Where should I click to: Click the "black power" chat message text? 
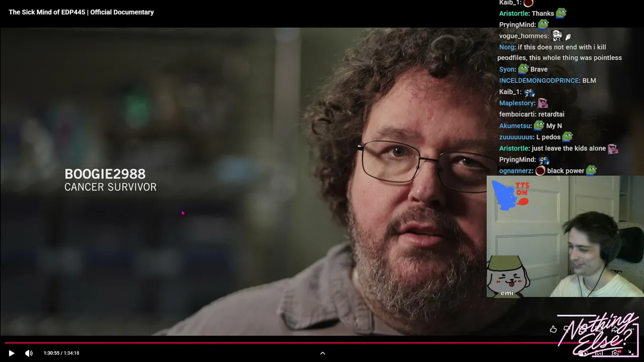point(566,171)
